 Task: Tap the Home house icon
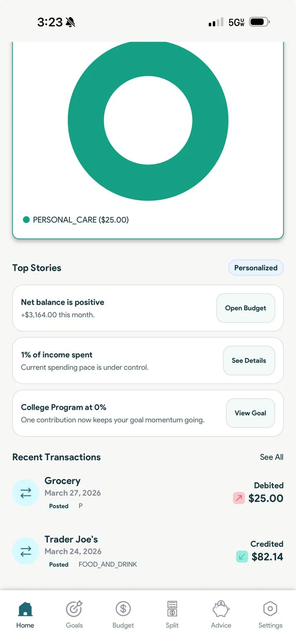tap(25, 609)
